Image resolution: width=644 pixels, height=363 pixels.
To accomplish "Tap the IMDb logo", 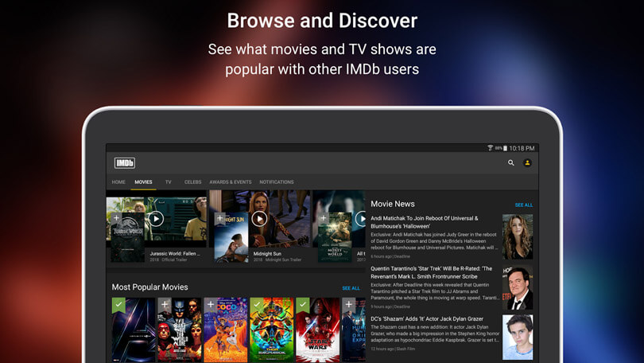I will click(x=125, y=162).
